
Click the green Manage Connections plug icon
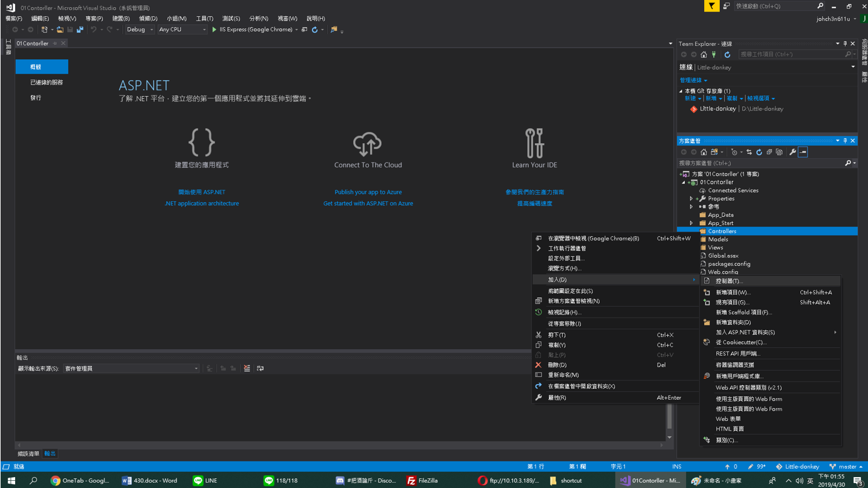click(713, 54)
